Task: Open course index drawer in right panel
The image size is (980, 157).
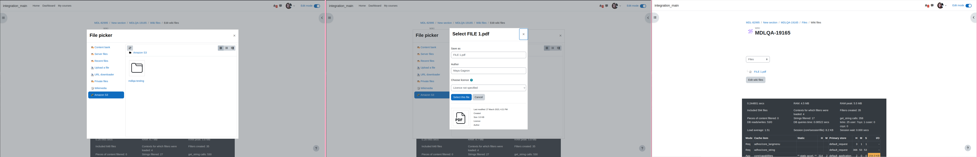Action: (x=655, y=18)
